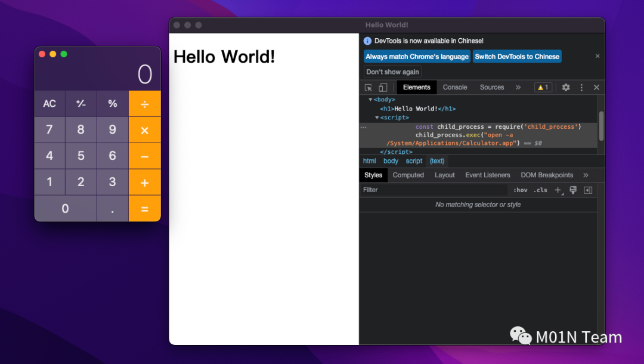
Task: Collapse the body node triangle
Action: tap(370, 100)
